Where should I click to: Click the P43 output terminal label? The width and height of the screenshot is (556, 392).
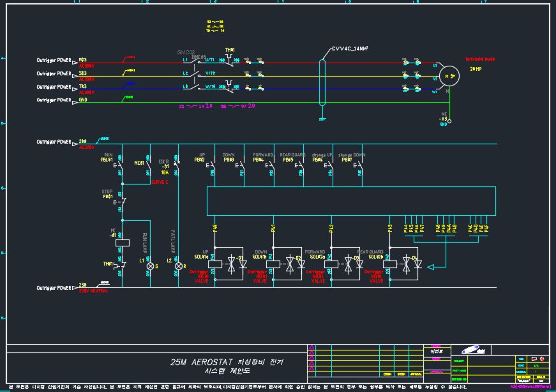point(390,229)
